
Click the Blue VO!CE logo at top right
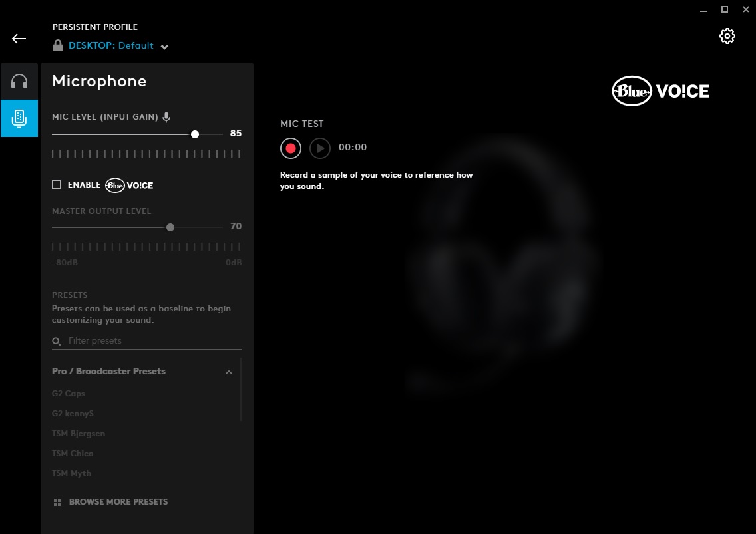[661, 91]
